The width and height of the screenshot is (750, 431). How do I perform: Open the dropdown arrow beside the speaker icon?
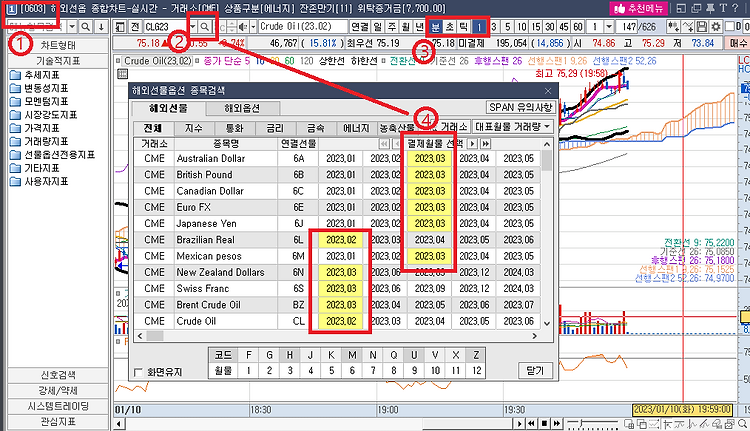(254, 27)
